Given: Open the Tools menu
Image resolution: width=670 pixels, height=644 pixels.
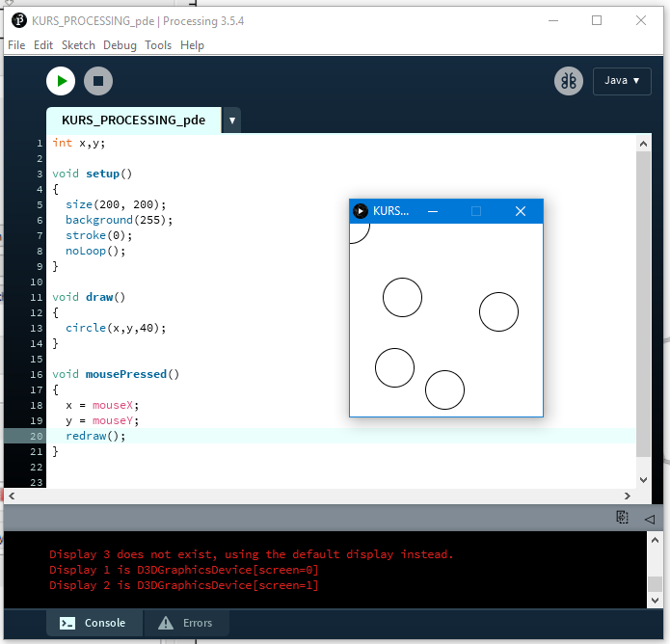Looking at the screenshot, I should [158, 45].
